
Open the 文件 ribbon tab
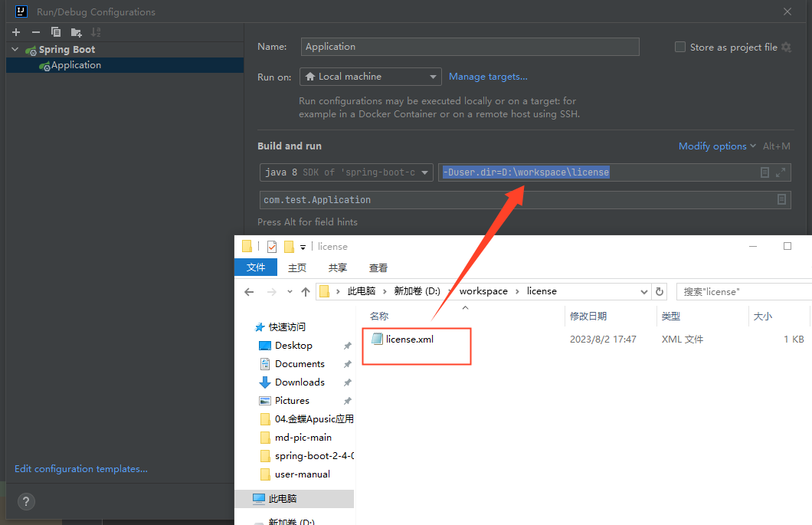pos(256,267)
